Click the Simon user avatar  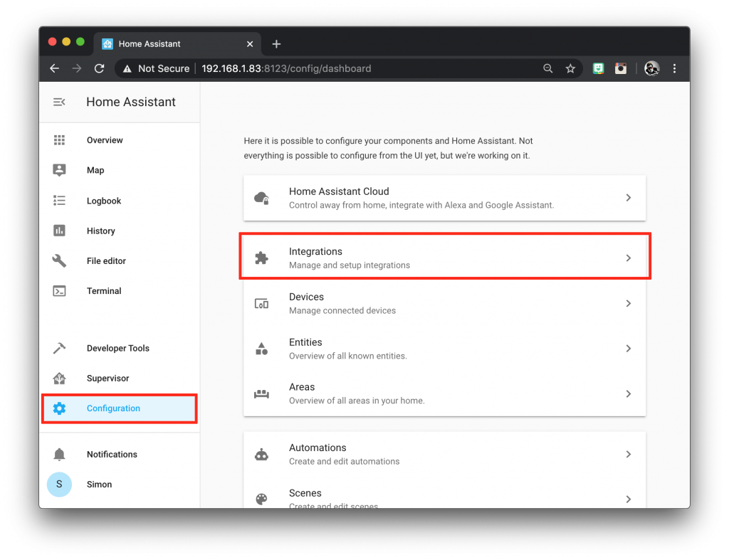[59, 485]
